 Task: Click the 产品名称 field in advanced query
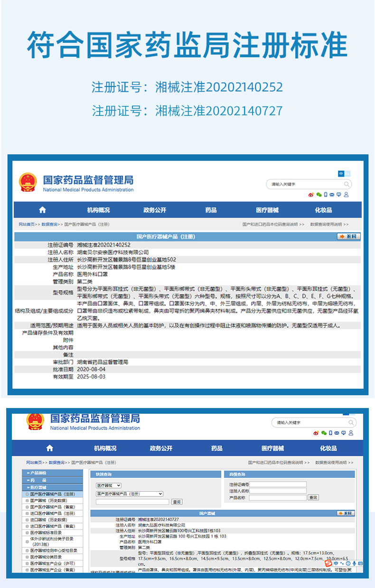tap(278, 498)
